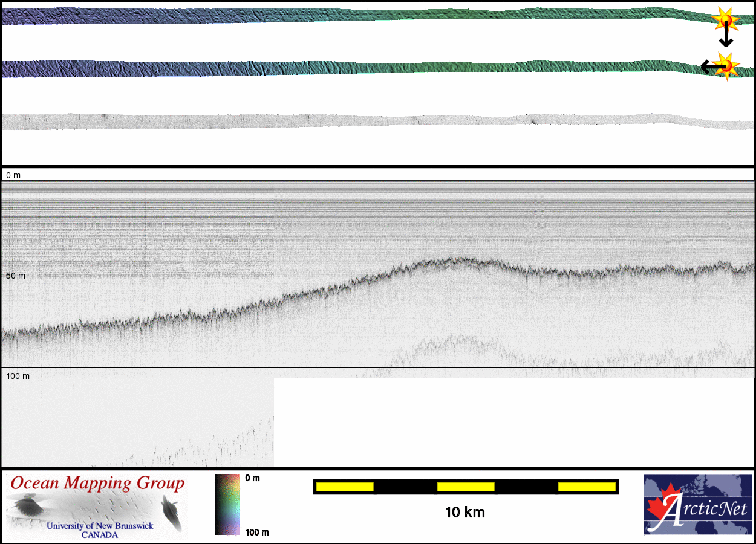Click the 50 m depth line label
This screenshot has height=544, width=756.
tap(16, 276)
